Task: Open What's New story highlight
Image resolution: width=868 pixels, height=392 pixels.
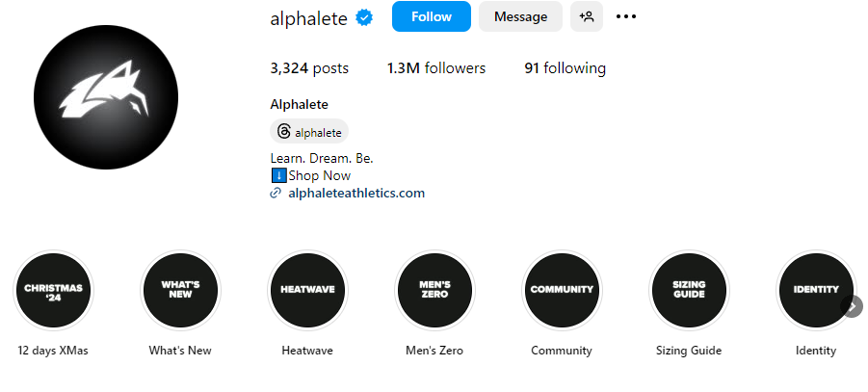Action: (x=180, y=290)
